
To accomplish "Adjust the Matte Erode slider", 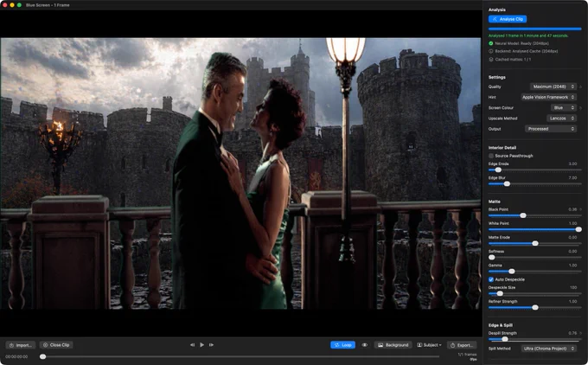I will (x=535, y=243).
